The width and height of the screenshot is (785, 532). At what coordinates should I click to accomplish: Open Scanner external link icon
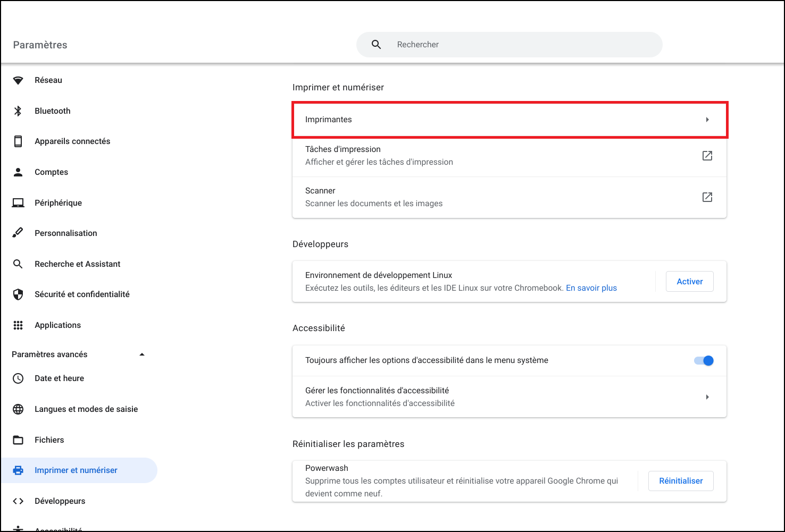coord(707,197)
